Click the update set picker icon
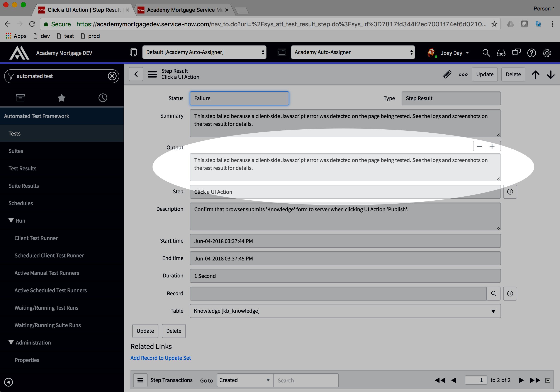This screenshot has width=560, height=392. point(133,52)
